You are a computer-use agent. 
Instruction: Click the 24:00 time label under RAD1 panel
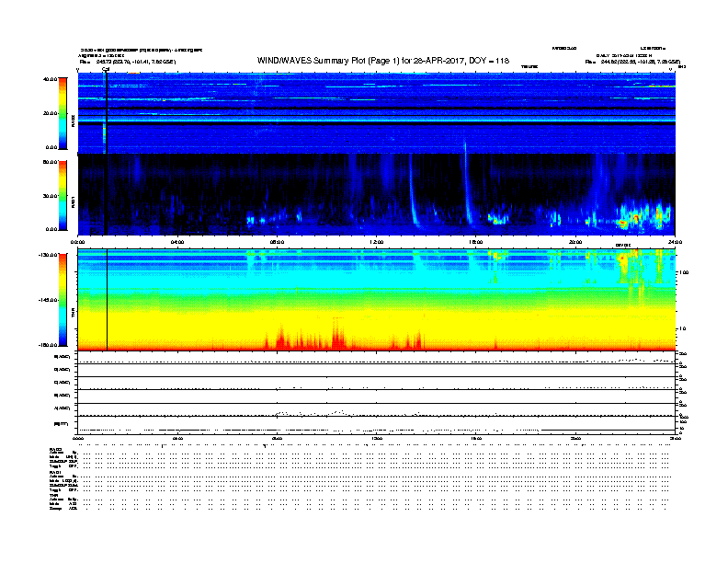click(x=675, y=242)
